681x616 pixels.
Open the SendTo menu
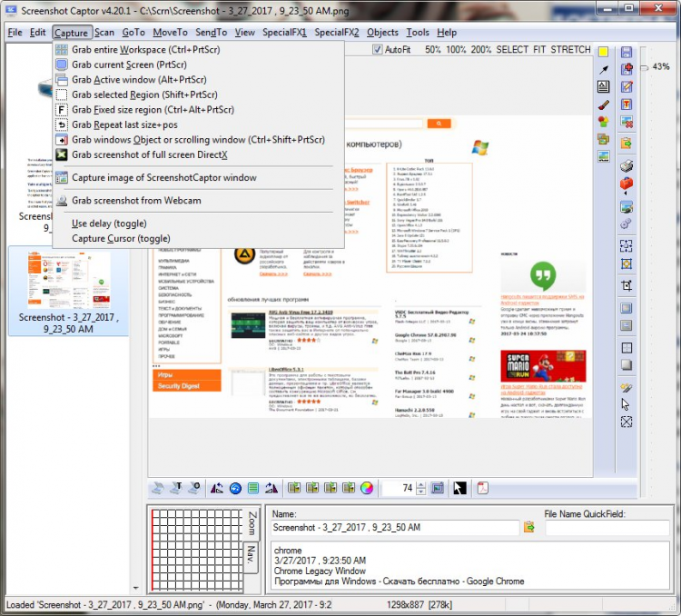pyautogui.click(x=211, y=33)
